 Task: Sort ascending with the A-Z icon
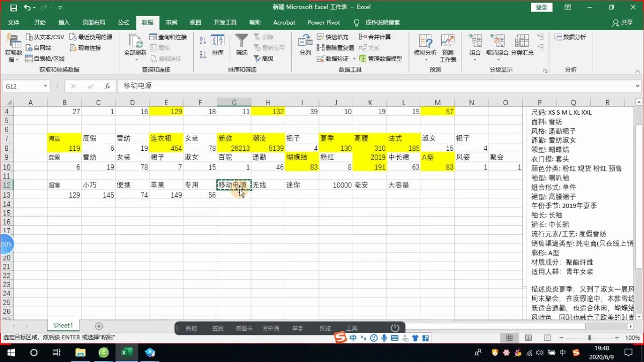(x=203, y=41)
